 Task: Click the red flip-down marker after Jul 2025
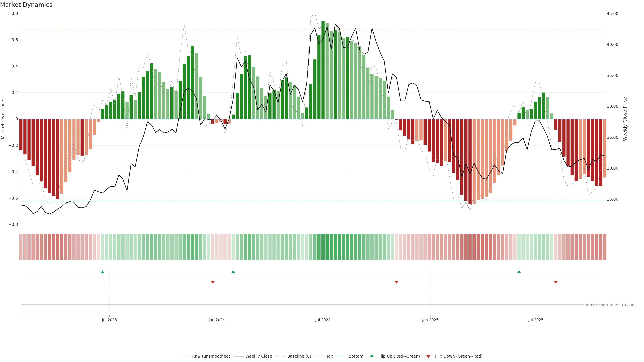point(556,282)
